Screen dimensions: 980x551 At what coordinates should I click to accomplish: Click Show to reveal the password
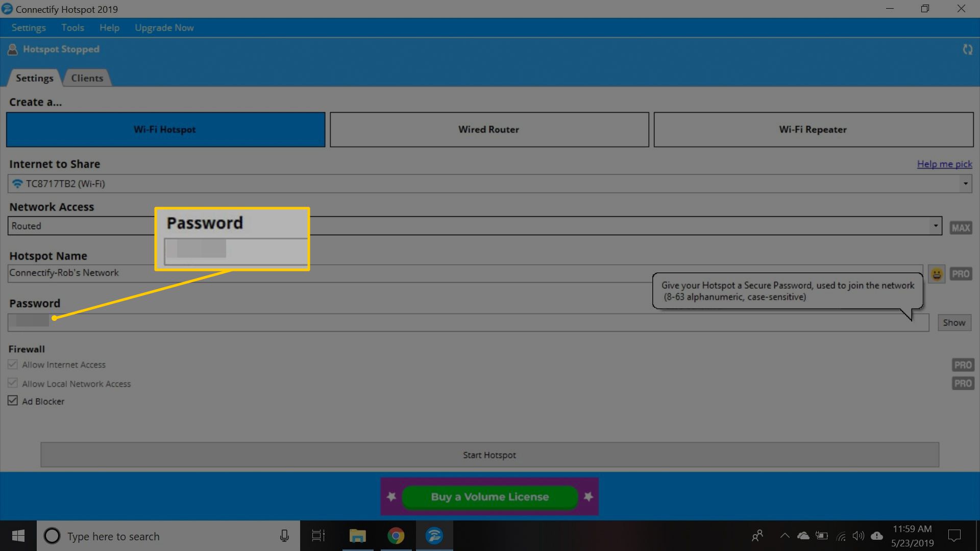(954, 322)
